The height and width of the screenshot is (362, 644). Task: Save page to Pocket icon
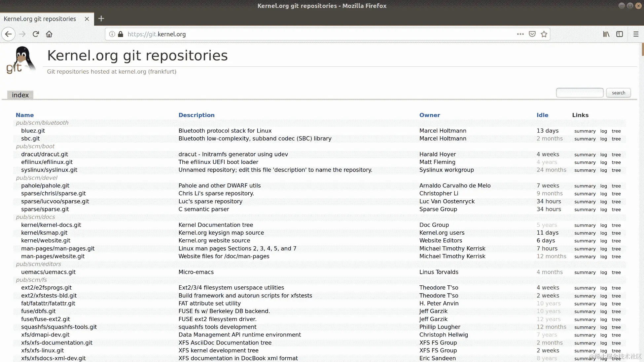point(532,34)
